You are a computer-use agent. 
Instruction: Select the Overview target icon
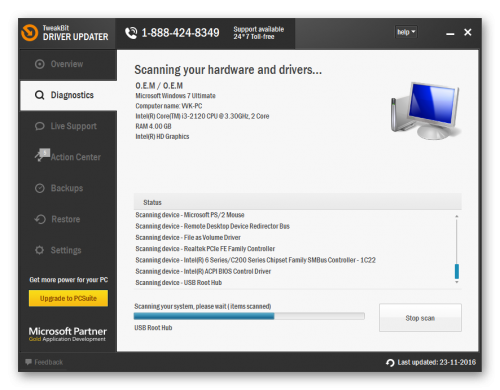pyautogui.click(x=40, y=64)
